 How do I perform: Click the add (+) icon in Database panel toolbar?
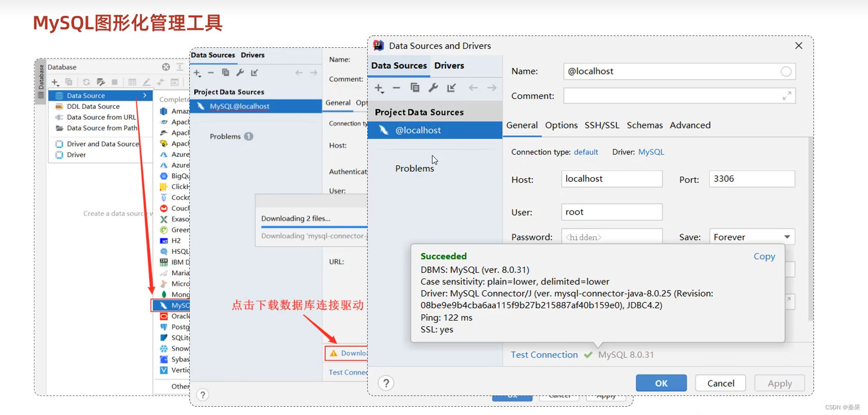click(55, 82)
